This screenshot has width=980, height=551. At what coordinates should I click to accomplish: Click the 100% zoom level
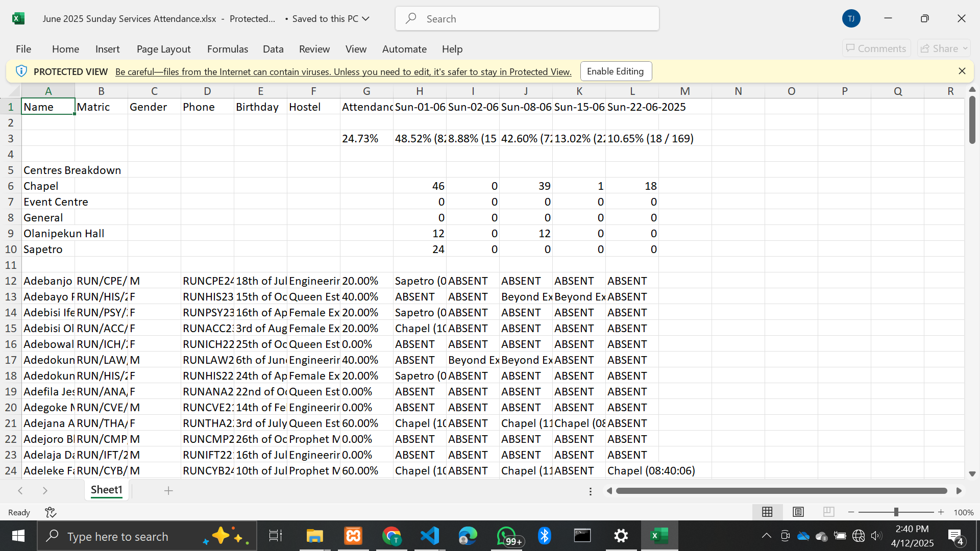pyautogui.click(x=964, y=512)
